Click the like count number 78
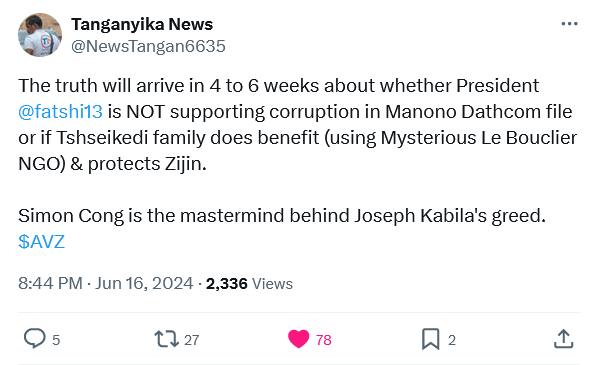 coord(324,340)
